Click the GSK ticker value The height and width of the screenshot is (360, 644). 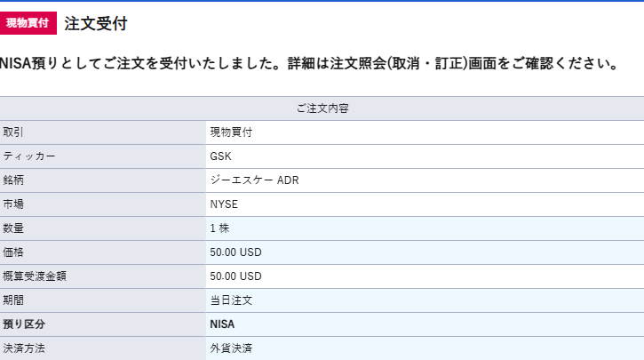pyautogui.click(x=220, y=156)
